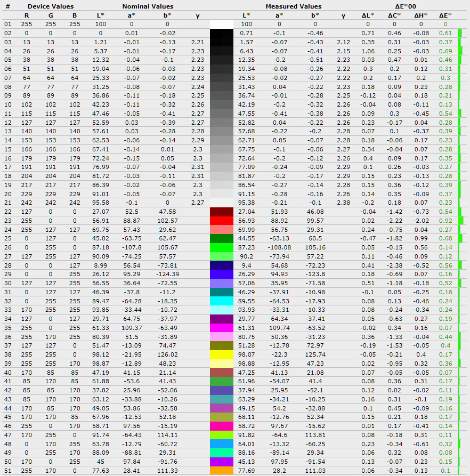Click the bright red swatch in row 23
Screen dimensions: 470x476
pyautogui.click(x=222, y=221)
